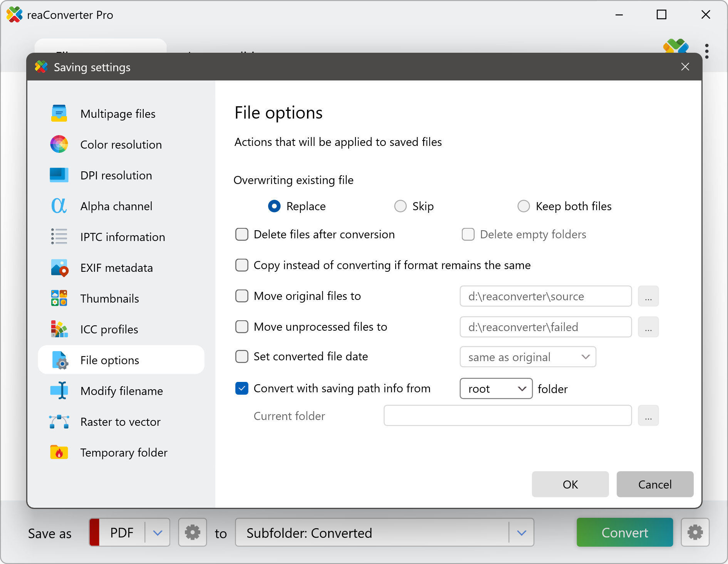
Task: Open the same as original dropdown
Action: pyautogui.click(x=528, y=357)
